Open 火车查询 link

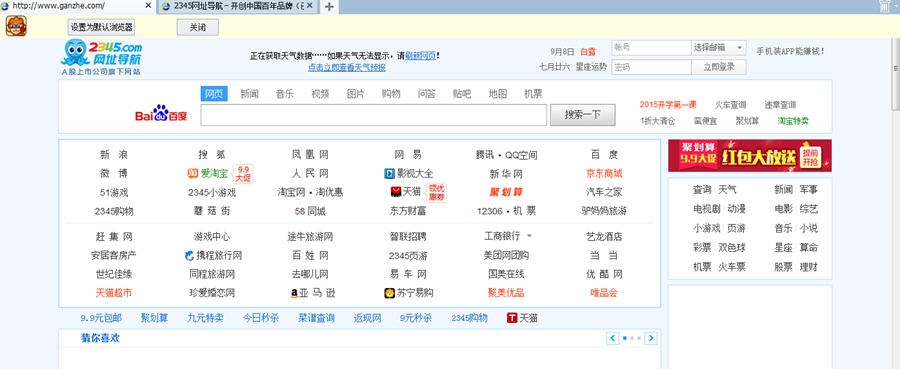point(730,104)
